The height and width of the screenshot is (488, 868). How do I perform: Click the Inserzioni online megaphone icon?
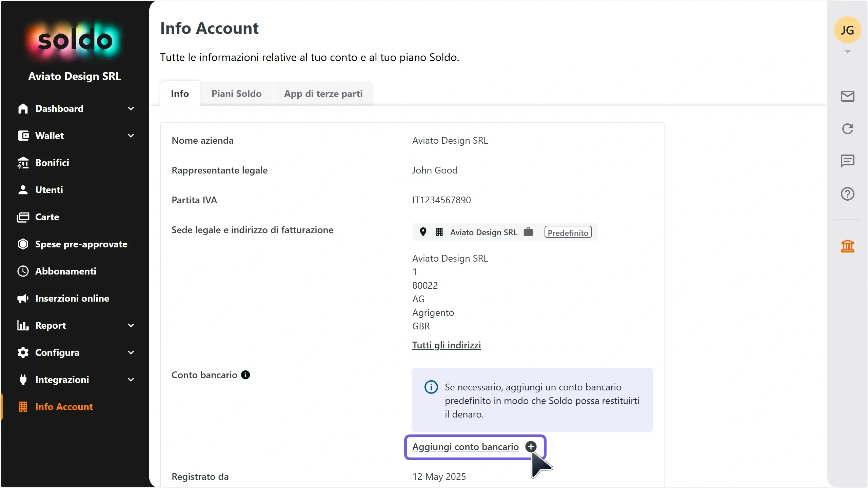point(23,298)
